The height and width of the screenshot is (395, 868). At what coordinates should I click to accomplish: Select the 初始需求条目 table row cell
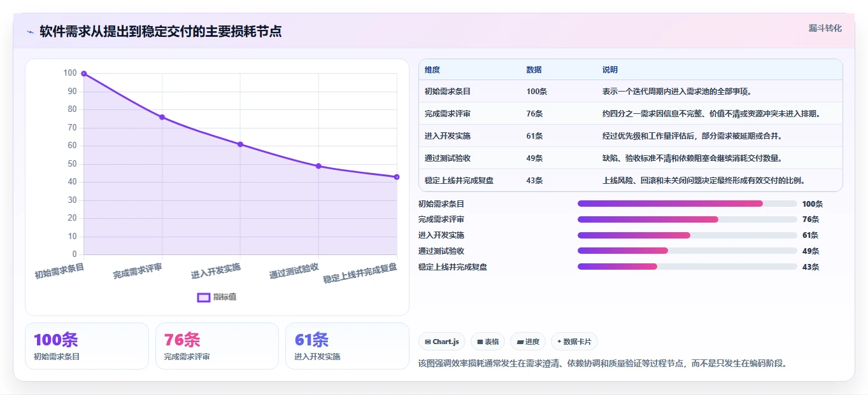coord(448,92)
